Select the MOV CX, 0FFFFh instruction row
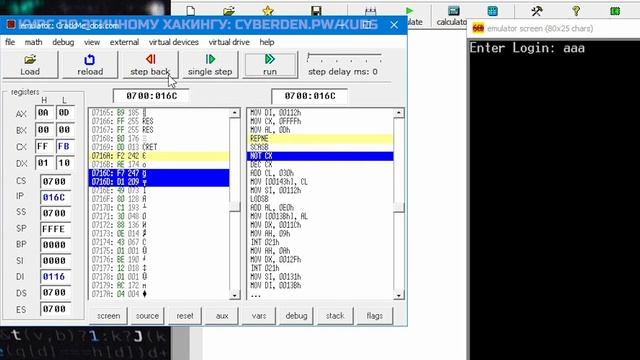The height and width of the screenshot is (360, 640). click(320, 121)
